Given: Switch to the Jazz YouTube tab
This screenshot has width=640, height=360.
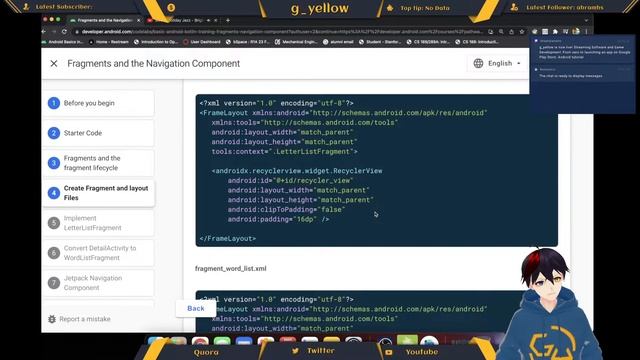Looking at the screenshot, I should pyautogui.click(x=182, y=20).
